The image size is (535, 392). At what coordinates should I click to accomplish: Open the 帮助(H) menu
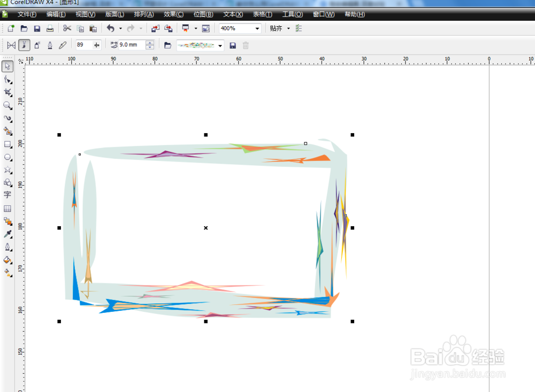click(355, 14)
